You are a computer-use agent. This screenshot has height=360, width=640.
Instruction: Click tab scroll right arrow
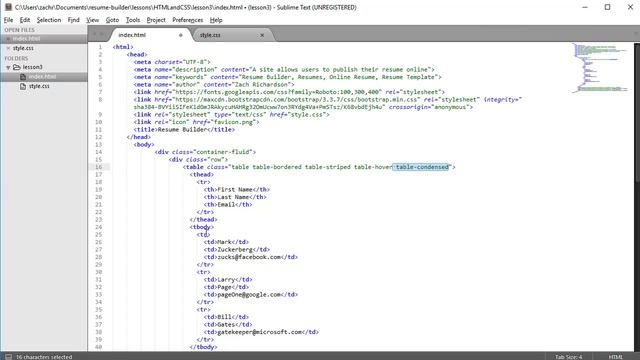102,34
